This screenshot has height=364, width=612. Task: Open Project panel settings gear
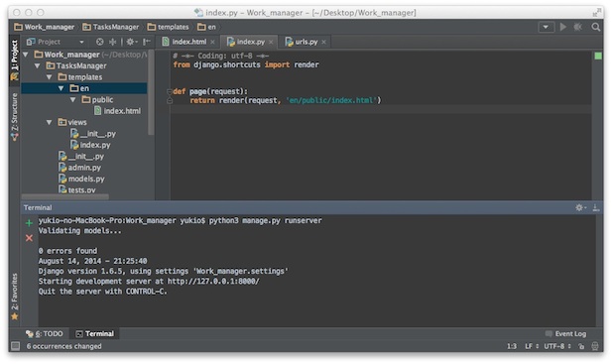[x=132, y=42]
